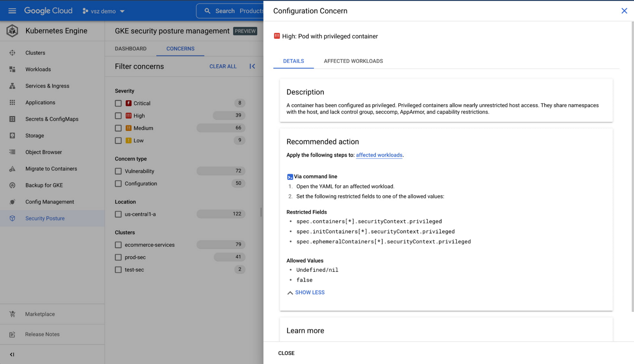Switch to AFFECTED WORKLOADS tab
Viewport: 634px width, 364px height.
[x=353, y=61]
